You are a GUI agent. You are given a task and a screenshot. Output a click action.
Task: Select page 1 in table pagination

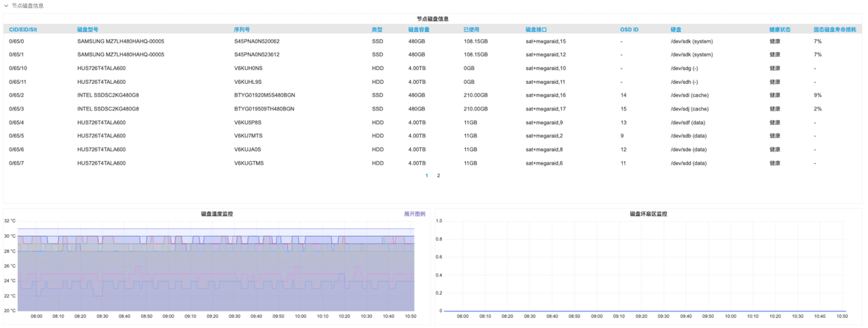(x=427, y=176)
